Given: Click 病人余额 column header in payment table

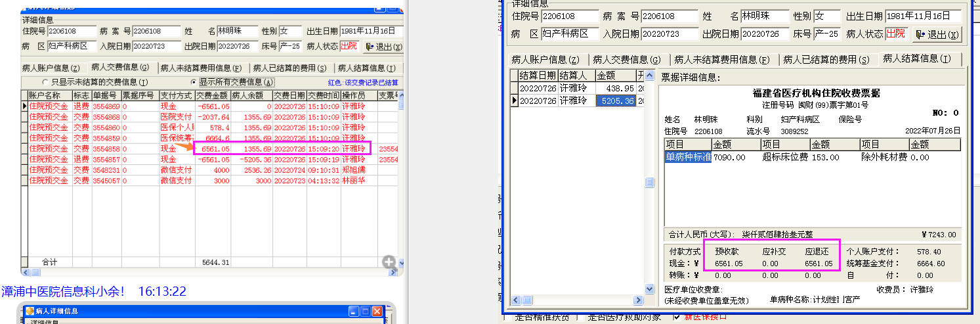Looking at the screenshot, I should click(251, 95).
